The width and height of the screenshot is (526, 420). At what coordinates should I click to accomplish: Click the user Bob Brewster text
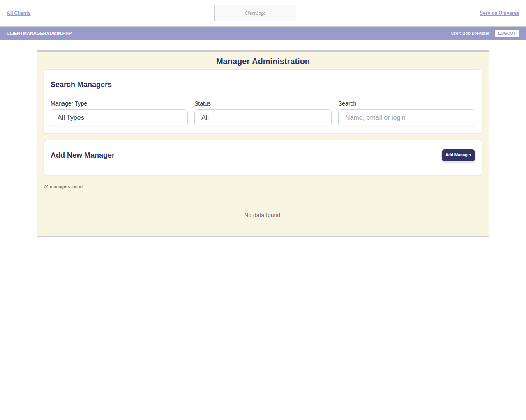click(470, 34)
